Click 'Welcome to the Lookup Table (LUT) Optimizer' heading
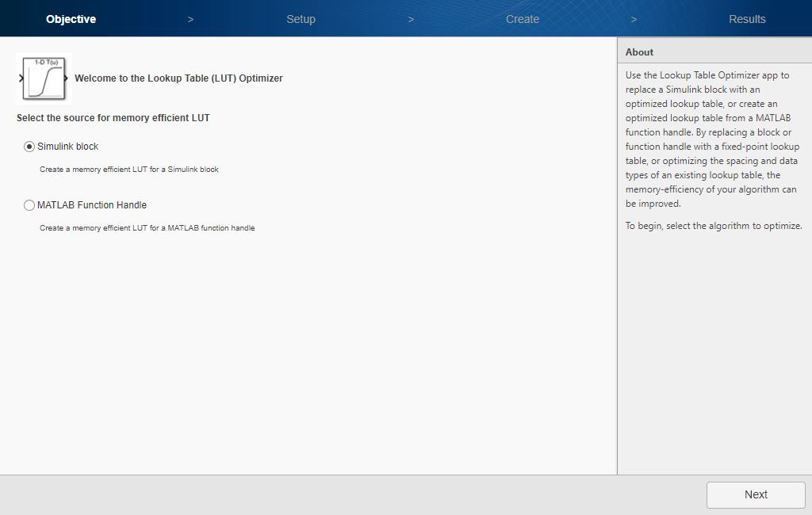The height and width of the screenshot is (515, 812). tap(178, 78)
